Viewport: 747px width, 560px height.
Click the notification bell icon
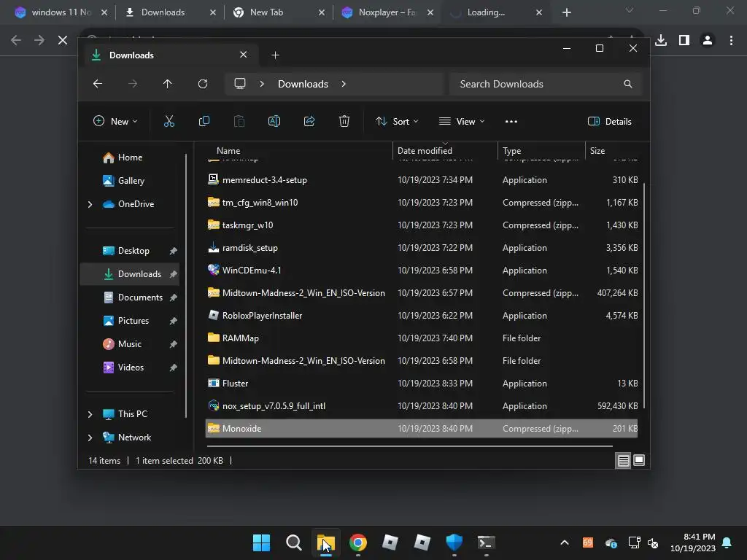727,542
